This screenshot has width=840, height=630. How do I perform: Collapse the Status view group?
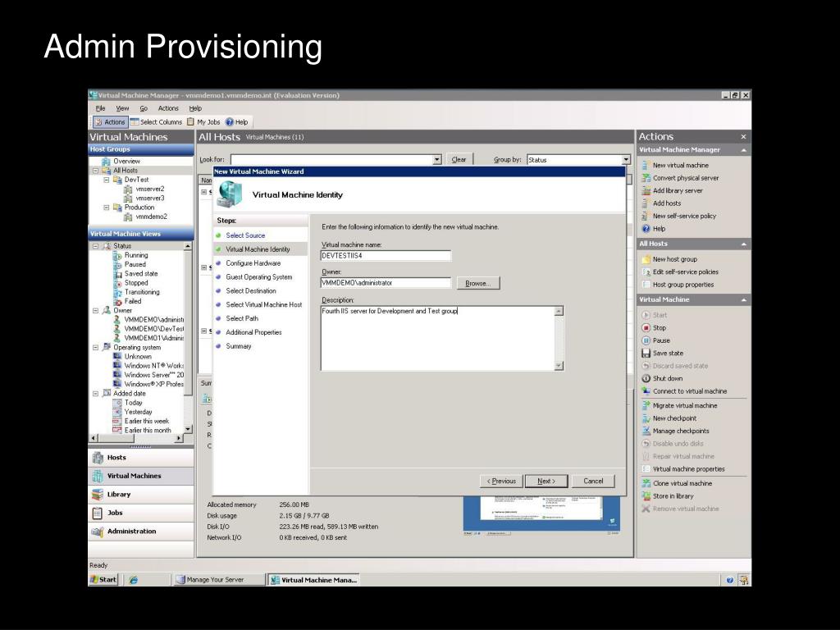tap(95, 246)
